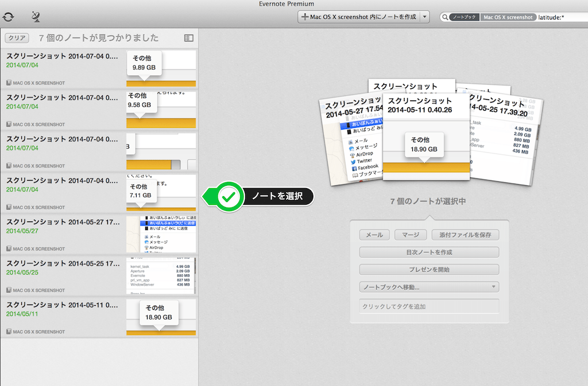This screenshot has height=386, width=588.
Task: Click front stacked card スクリーンショット 2014-05-11 0.40.26
Action: click(x=427, y=137)
